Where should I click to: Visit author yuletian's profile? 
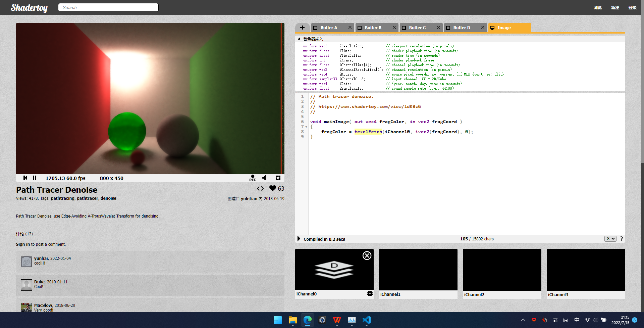pos(249,199)
